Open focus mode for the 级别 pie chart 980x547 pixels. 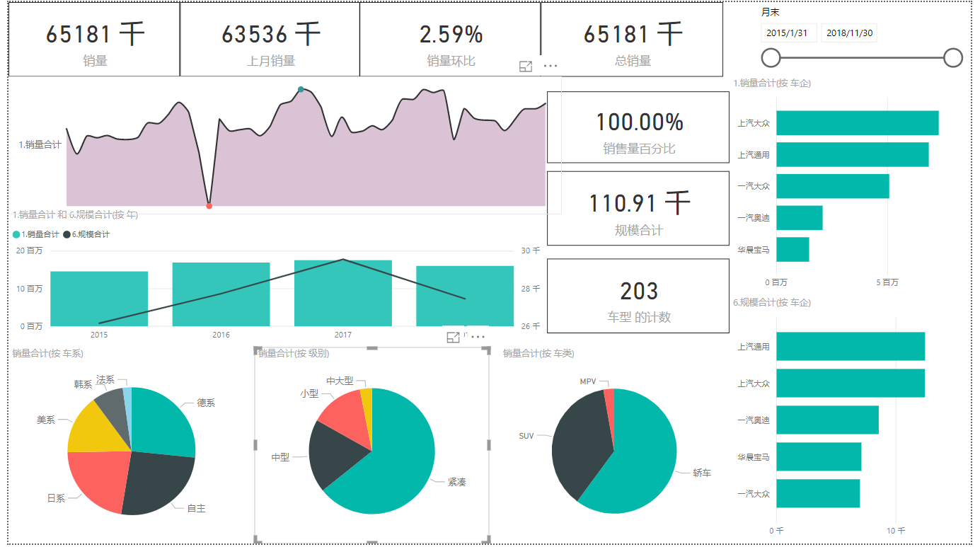pos(453,338)
